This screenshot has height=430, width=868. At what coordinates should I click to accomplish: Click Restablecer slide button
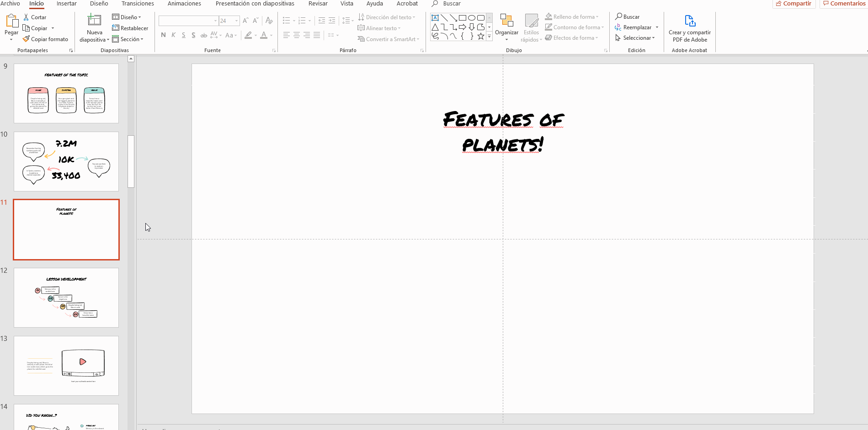click(x=130, y=28)
